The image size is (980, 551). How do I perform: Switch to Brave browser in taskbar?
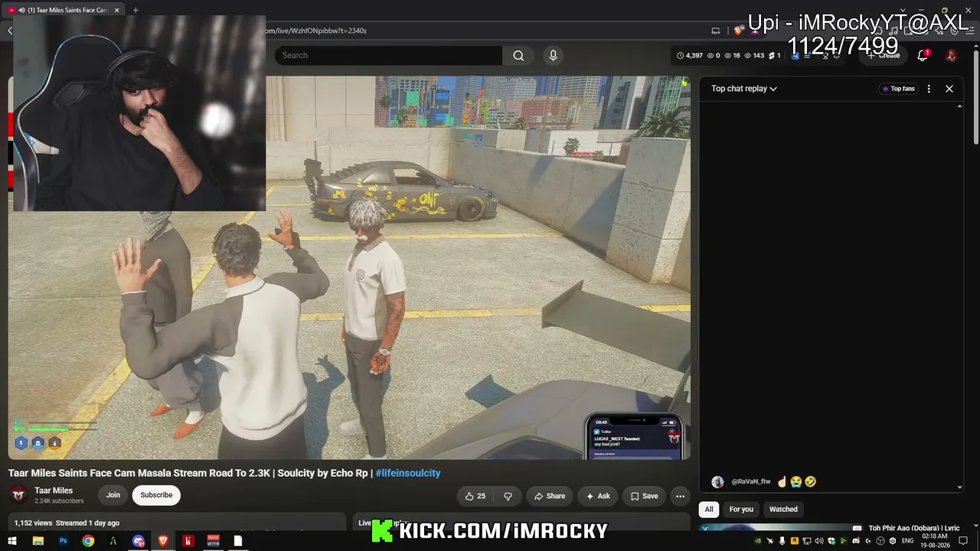tap(163, 541)
